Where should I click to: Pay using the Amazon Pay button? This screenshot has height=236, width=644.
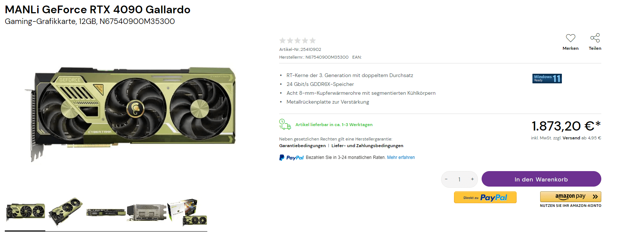point(571,197)
